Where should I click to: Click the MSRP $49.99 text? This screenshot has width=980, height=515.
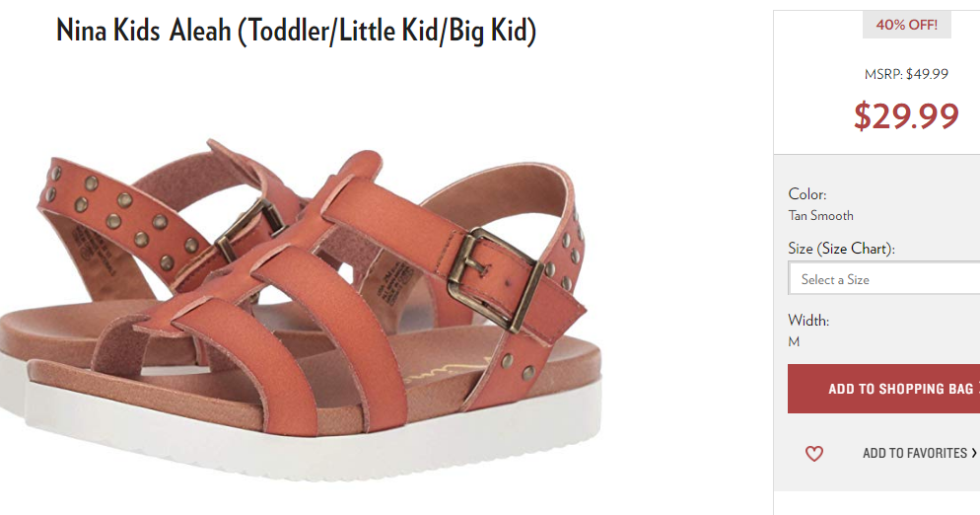click(x=906, y=74)
